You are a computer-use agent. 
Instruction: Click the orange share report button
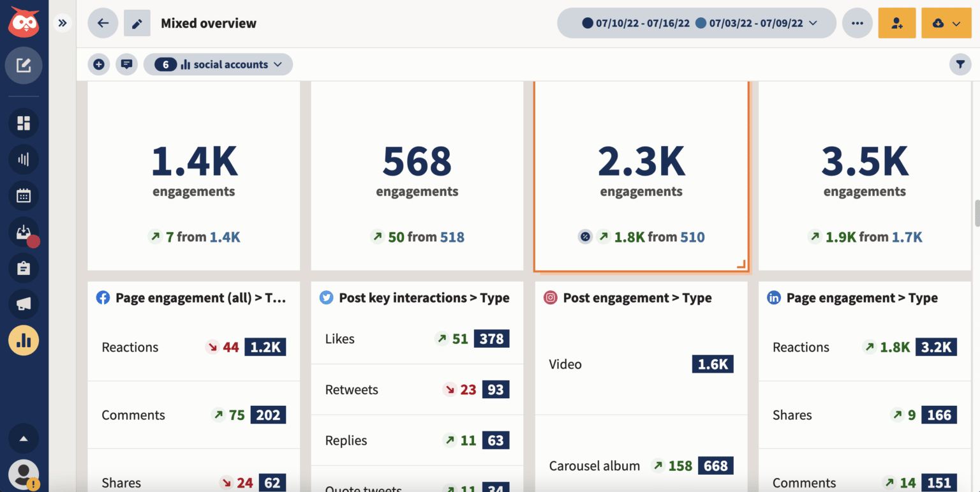tap(897, 22)
